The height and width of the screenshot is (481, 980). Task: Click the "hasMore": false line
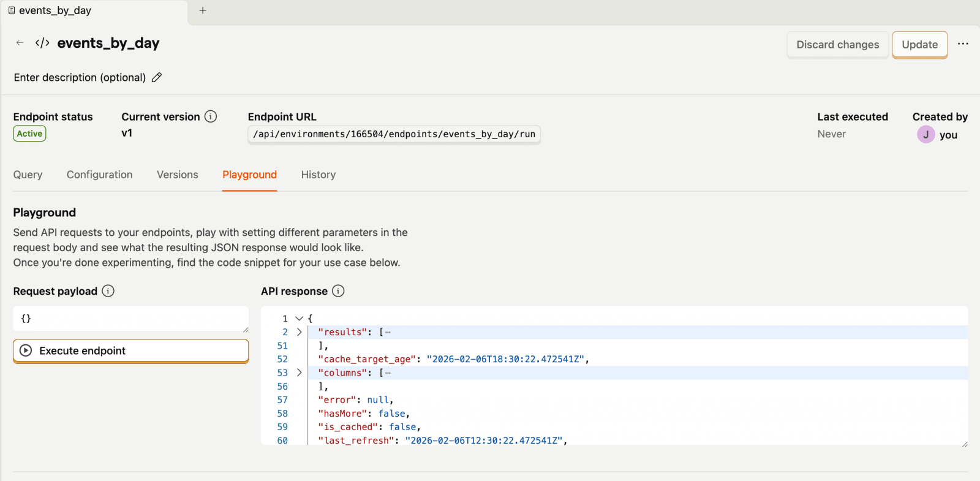pyautogui.click(x=364, y=414)
